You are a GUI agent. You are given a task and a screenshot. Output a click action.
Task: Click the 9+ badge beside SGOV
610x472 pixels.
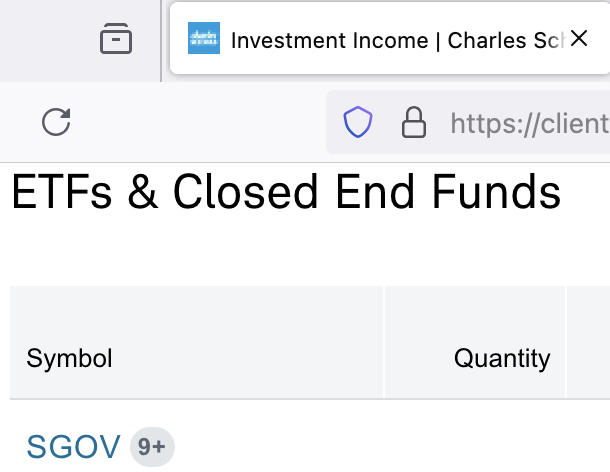point(152,447)
